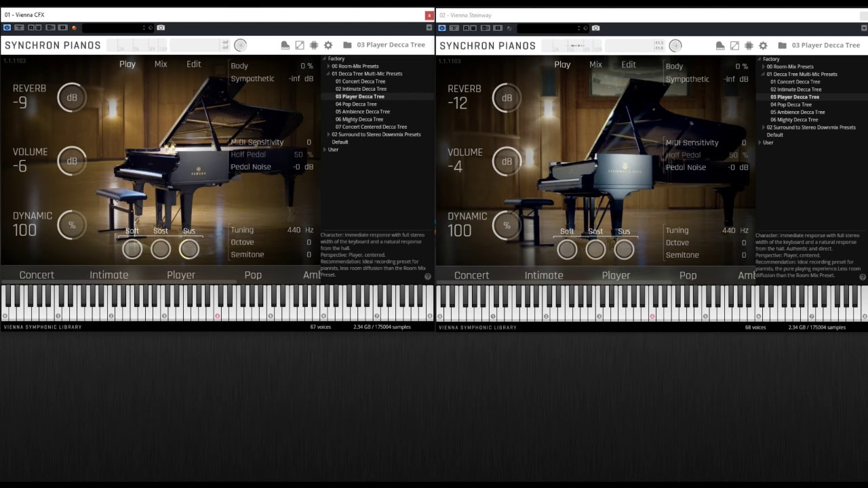Choose the Pop preset button in Vienna CFX
Screen dimensions: 868x488
pyautogui.click(x=253, y=275)
